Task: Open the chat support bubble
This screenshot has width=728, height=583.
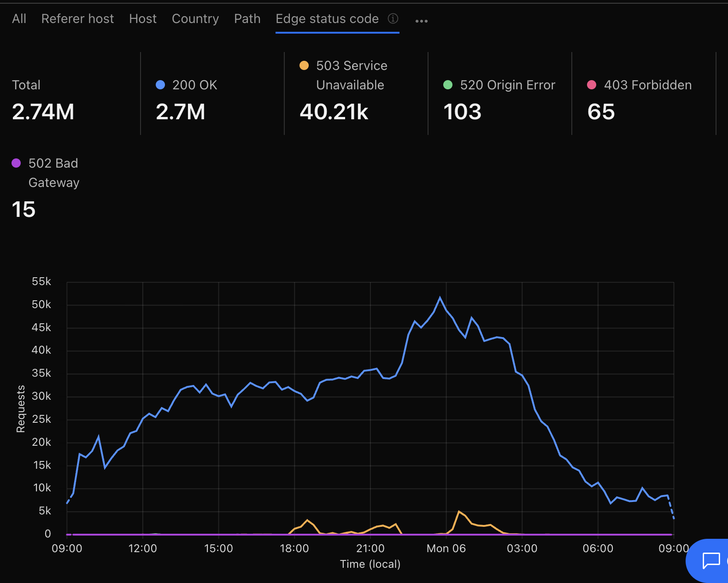Action: point(710,560)
